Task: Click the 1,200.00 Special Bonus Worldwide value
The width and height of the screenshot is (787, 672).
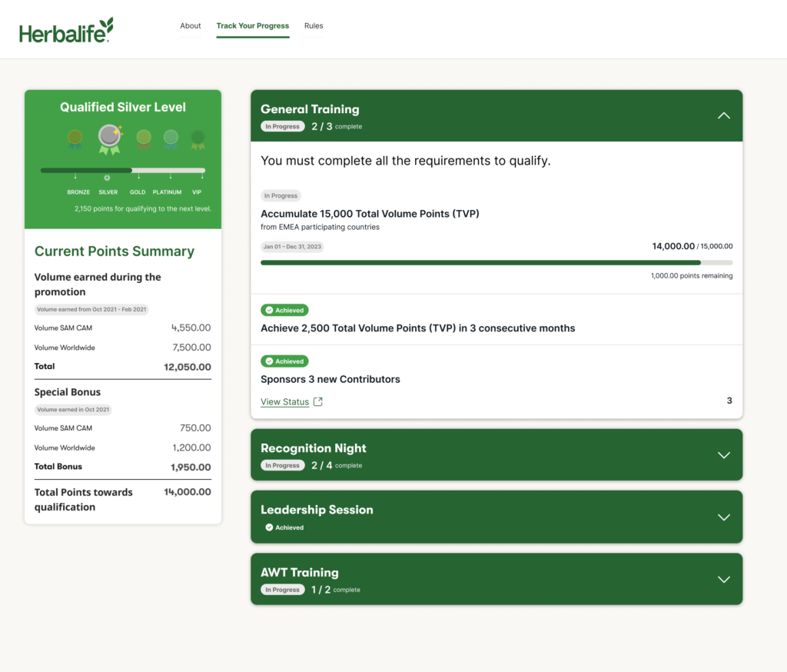Action: 191,447
